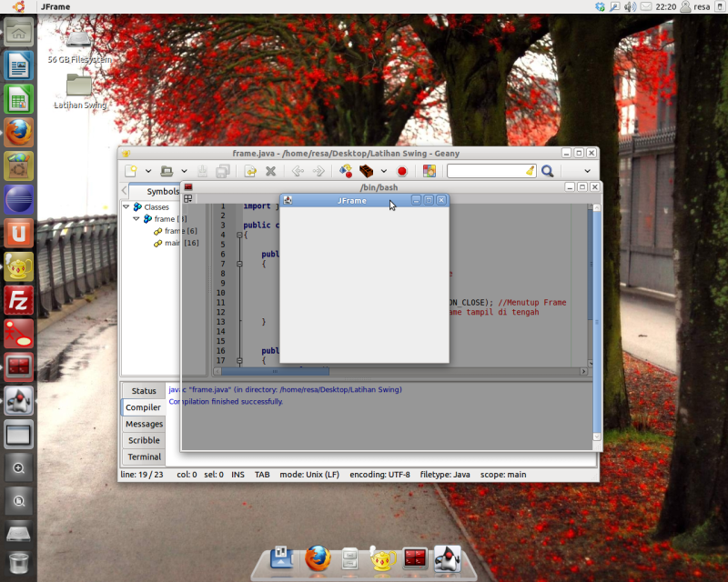Click the Geany toolbar search input field
Image resolution: width=728 pixels, height=582 pixels.
(486, 171)
